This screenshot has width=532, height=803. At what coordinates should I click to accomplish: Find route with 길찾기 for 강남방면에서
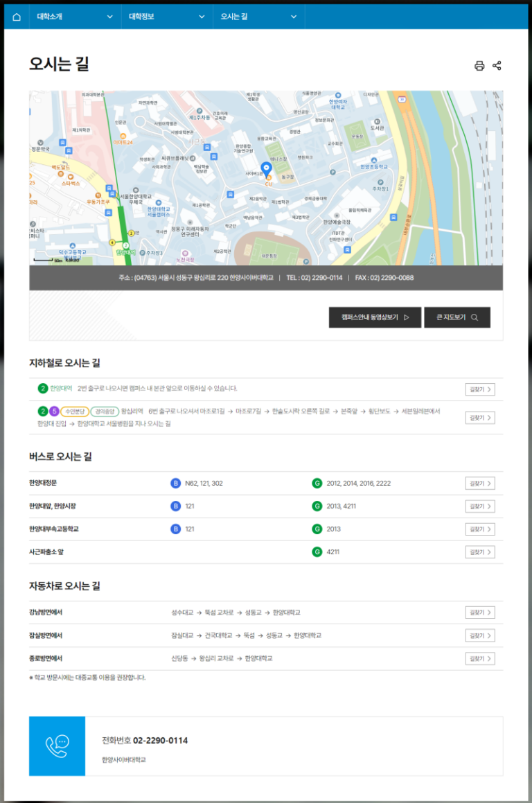coord(480,612)
